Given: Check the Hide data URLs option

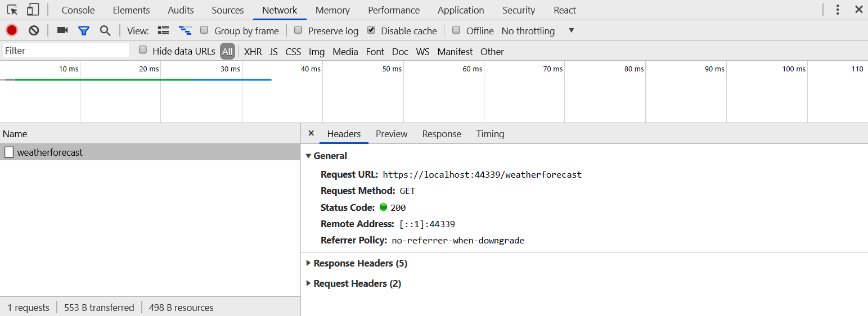Looking at the screenshot, I should 143,51.
